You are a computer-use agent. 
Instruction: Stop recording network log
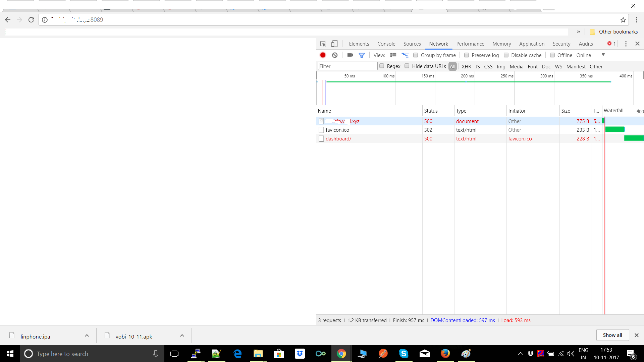coord(323,55)
